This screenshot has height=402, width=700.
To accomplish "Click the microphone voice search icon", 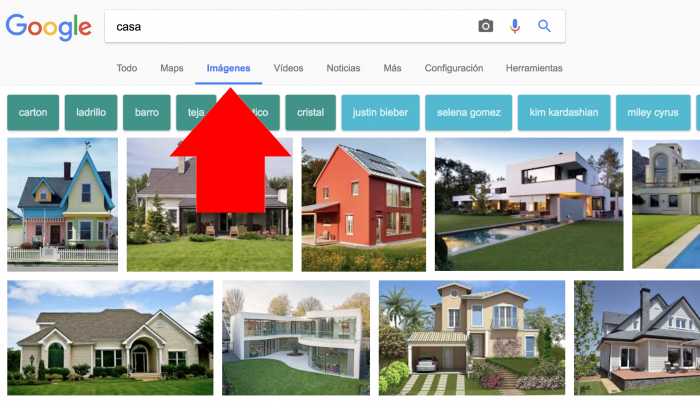I will click(x=515, y=26).
